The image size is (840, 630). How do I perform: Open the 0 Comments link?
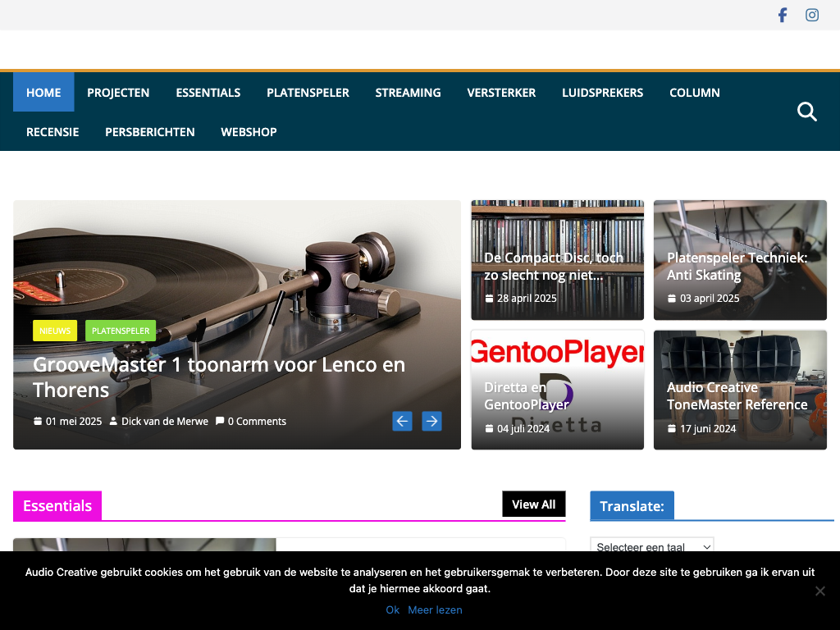click(x=257, y=421)
